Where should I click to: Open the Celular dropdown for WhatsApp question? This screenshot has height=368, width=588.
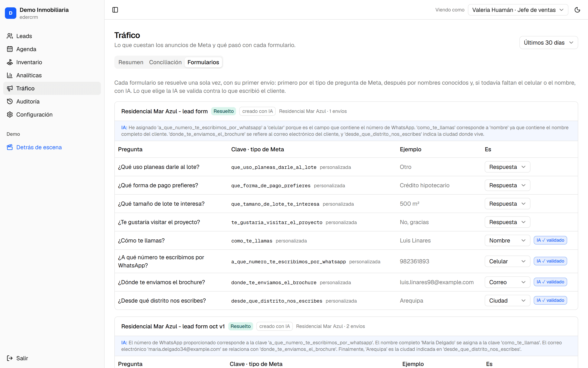(x=507, y=261)
